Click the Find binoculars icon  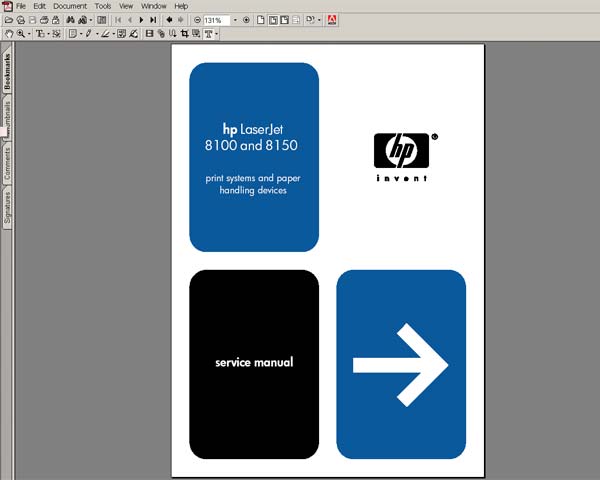pos(70,20)
